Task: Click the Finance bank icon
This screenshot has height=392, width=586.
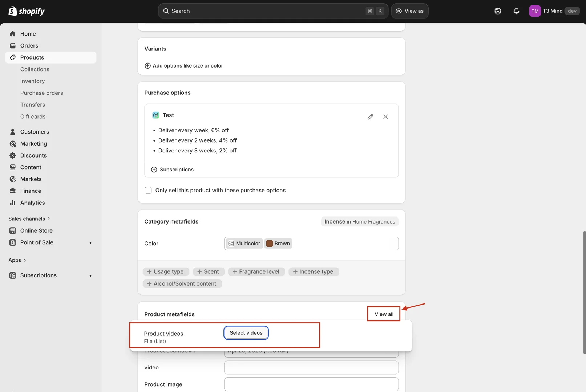Action: (13, 191)
